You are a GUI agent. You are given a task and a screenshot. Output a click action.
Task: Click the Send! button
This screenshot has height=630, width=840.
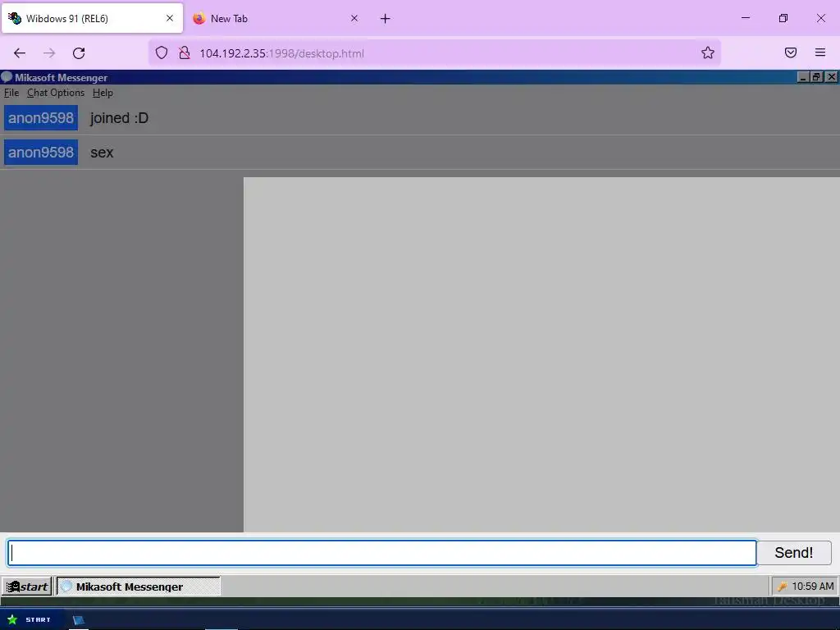793,552
